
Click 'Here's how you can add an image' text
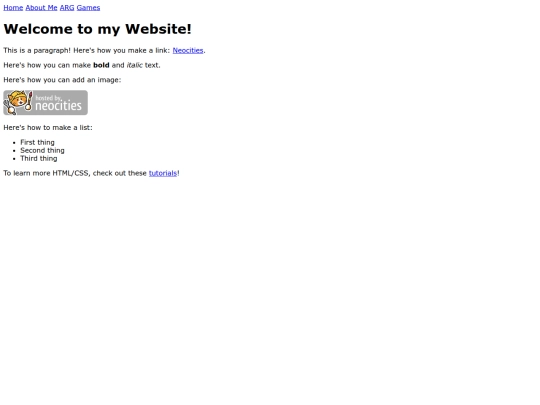point(62,80)
